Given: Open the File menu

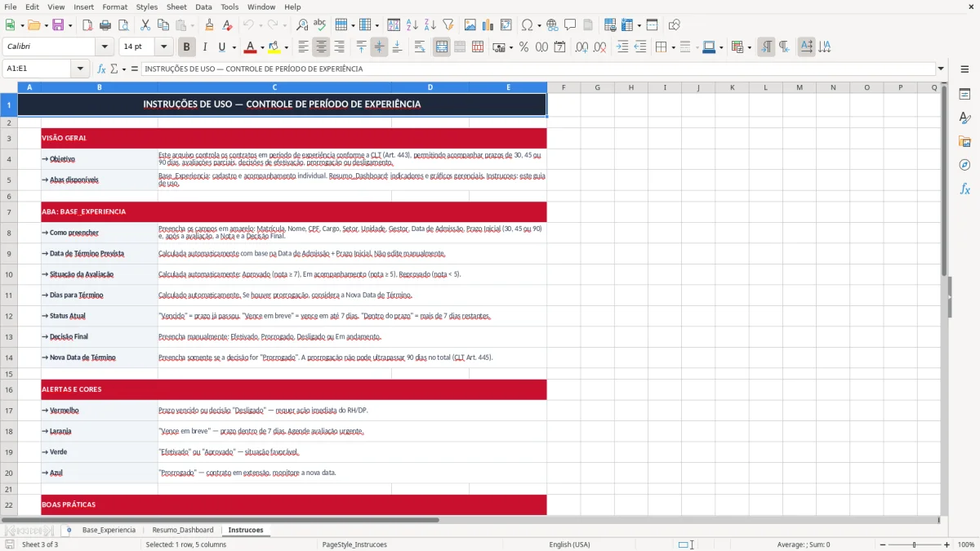Looking at the screenshot, I should (11, 7).
